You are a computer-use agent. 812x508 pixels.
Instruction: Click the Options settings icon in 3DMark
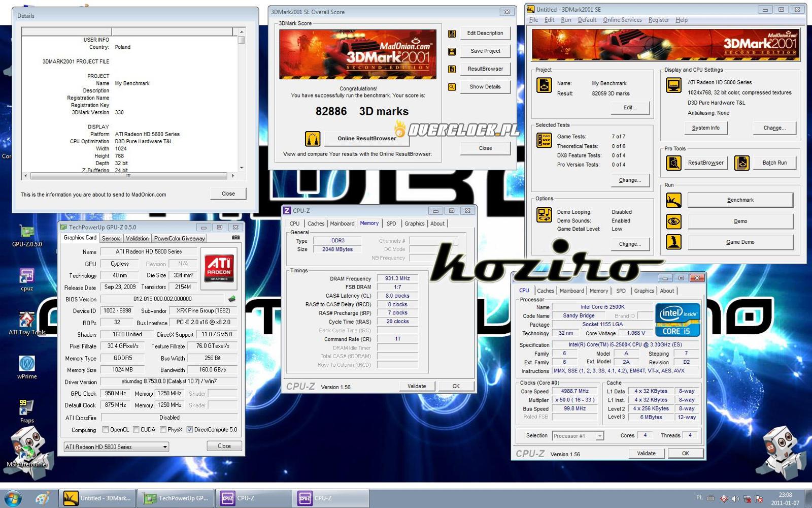pyautogui.click(x=544, y=215)
